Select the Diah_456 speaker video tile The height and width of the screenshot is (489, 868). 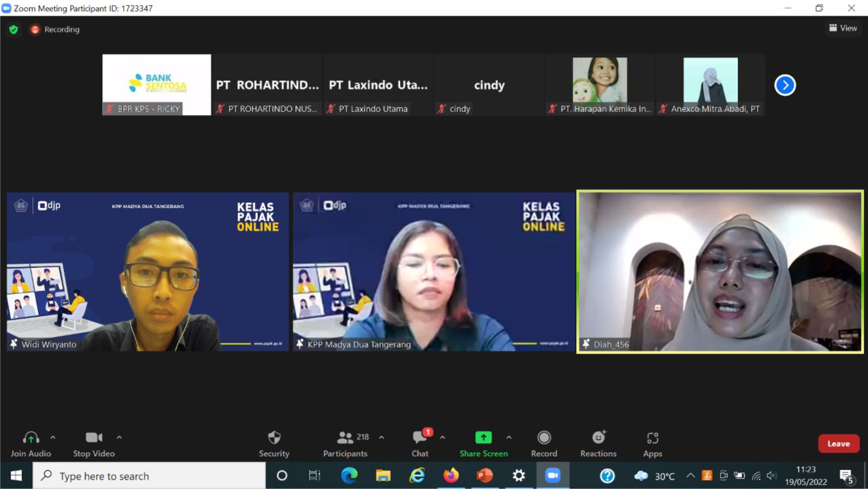(719, 272)
